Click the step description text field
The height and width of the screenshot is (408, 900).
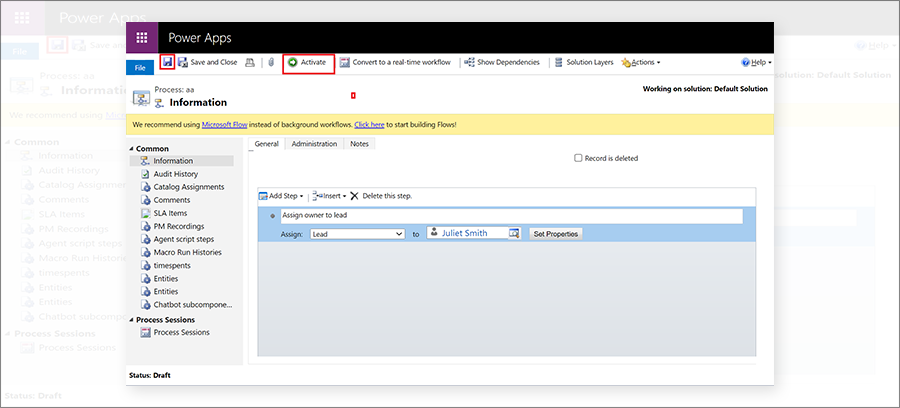(512, 215)
